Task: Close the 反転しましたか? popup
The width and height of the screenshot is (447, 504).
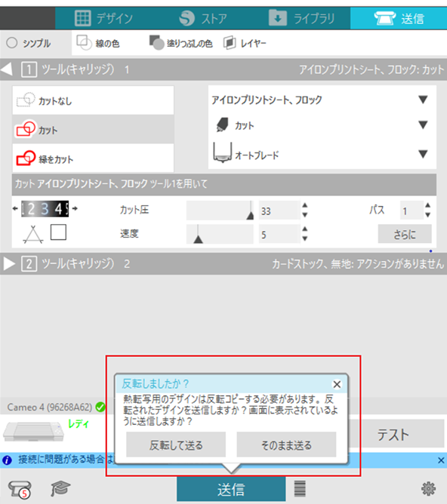Action: (x=337, y=384)
